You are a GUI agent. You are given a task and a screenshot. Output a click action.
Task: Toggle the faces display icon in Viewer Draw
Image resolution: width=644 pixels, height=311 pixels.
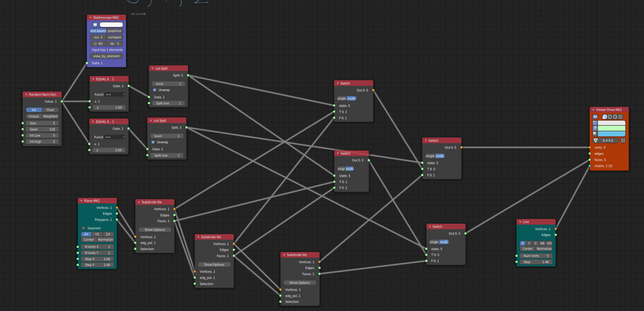click(x=595, y=134)
